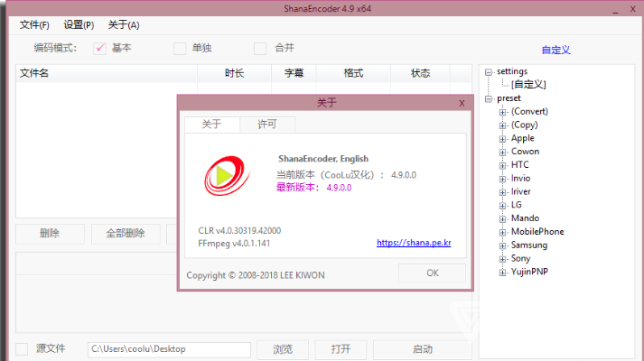This screenshot has height=361, width=644.
Task: Click the 时长 column header
Action: click(x=234, y=73)
